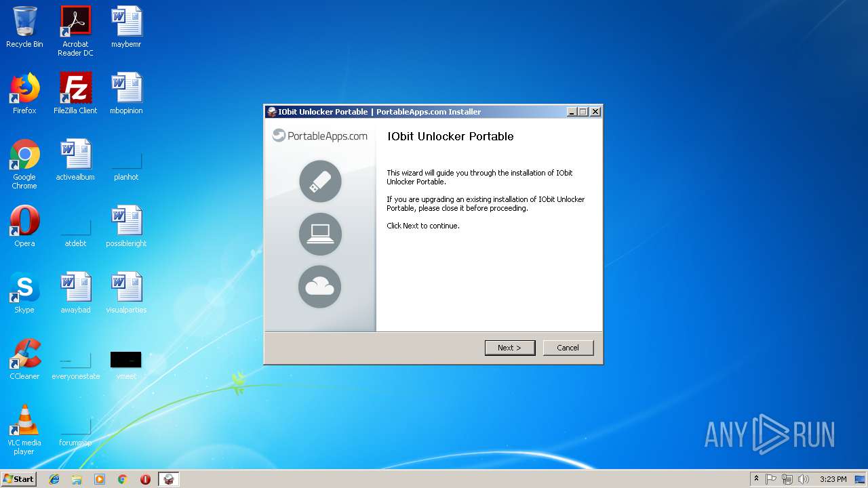Click the cloud icon in installer sidebar

[x=320, y=287]
